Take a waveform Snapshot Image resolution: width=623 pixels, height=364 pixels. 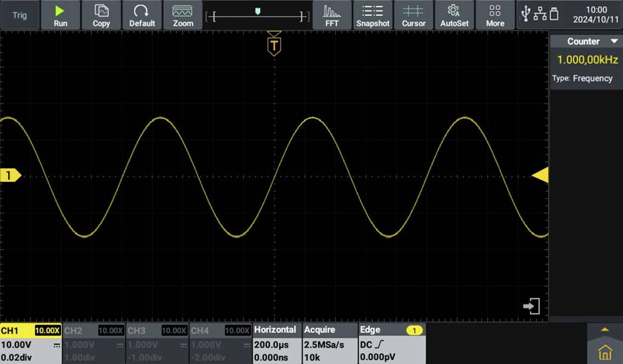(x=373, y=15)
